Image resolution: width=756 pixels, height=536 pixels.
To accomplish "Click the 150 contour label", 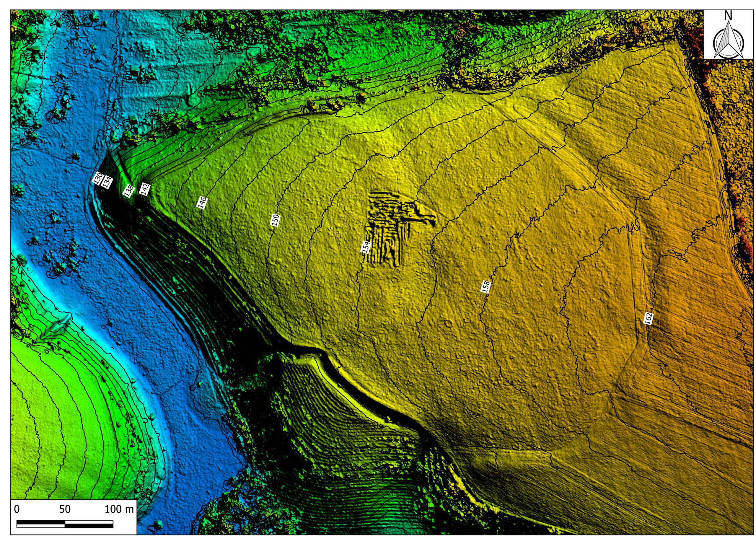I will pyautogui.click(x=275, y=220).
